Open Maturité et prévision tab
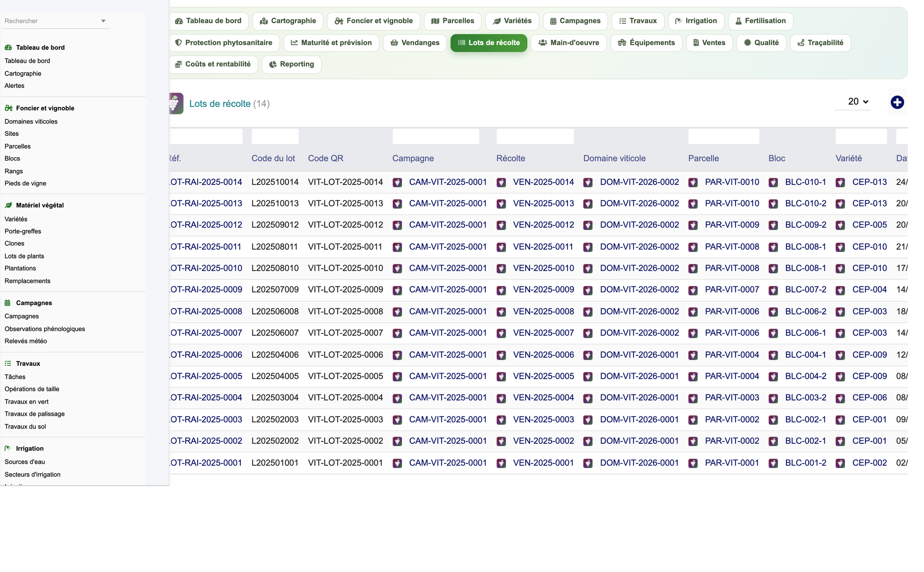924x572 pixels. click(331, 43)
